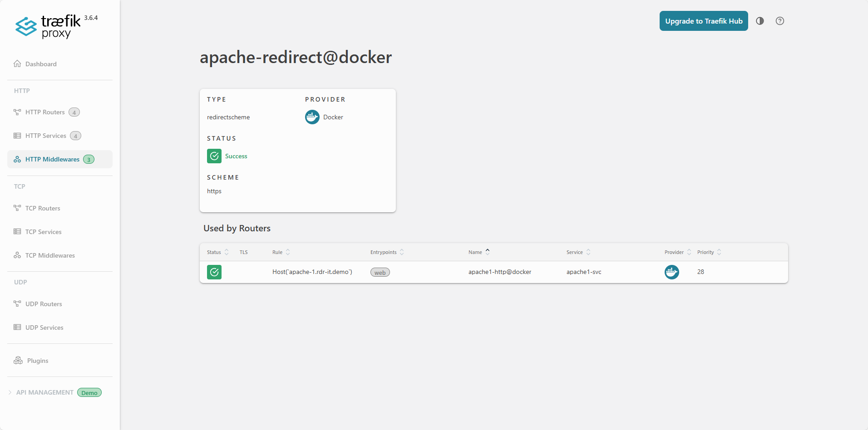Toggle the dark/light theme icon
This screenshot has height=430, width=868.
759,21
